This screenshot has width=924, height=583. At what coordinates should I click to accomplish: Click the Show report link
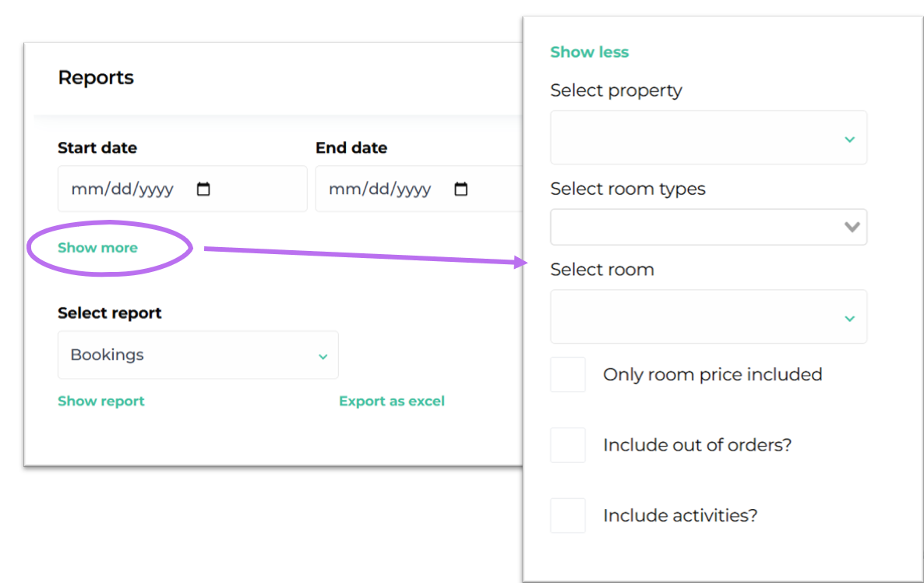[101, 401]
